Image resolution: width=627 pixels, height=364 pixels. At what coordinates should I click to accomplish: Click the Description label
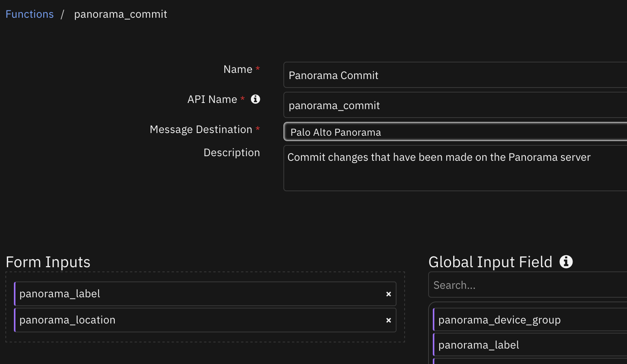click(232, 153)
